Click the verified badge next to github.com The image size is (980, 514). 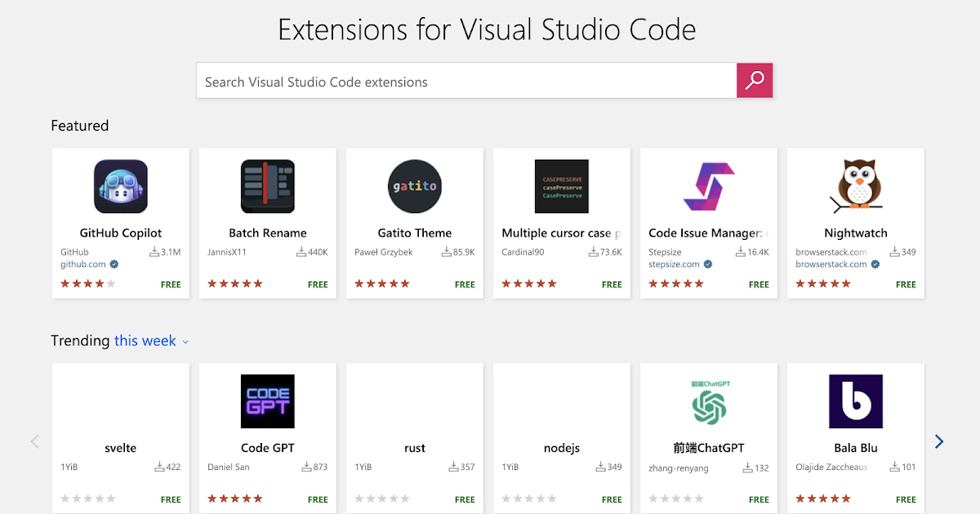tap(113, 264)
